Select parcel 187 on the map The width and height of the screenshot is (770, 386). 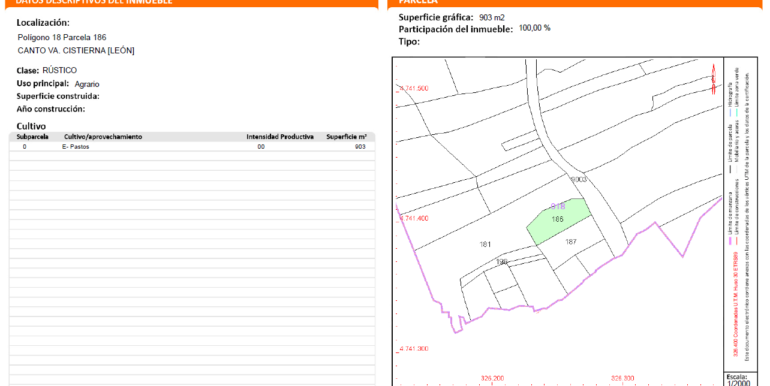[571, 242]
